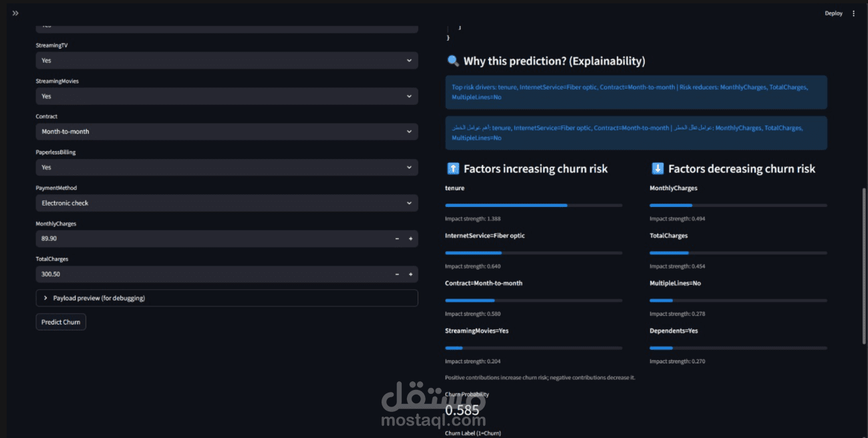The width and height of the screenshot is (868, 438).
Task: Click 'Factors increasing churn risk' heading
Action: pos(535,169)
